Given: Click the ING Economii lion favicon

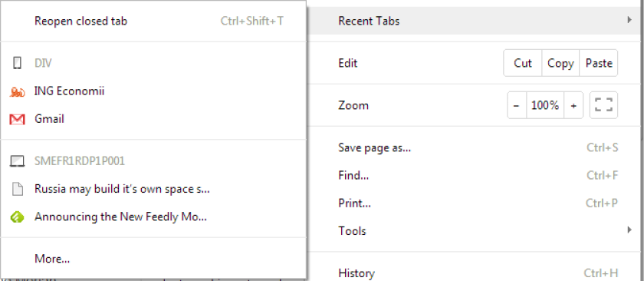Looking at the screenshot, I should tap(17, 92).
